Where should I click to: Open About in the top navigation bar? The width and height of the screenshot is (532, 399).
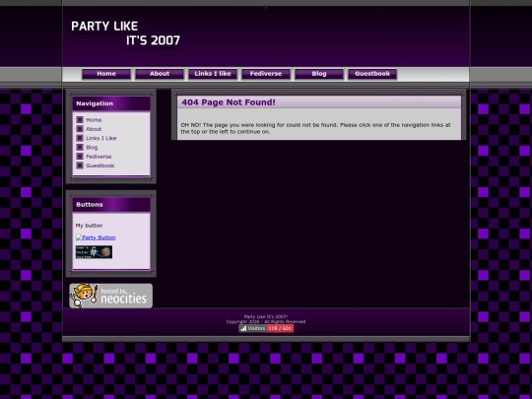tap(160, 74)
